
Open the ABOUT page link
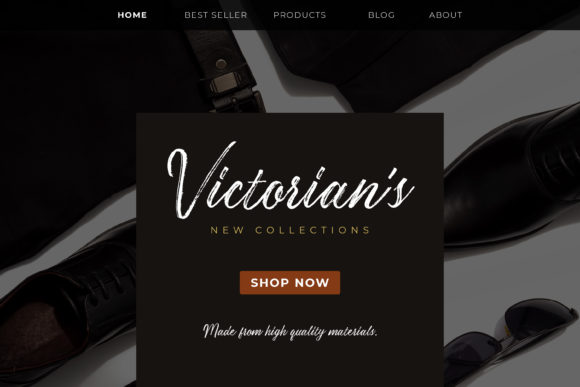[x=445, y=15]
